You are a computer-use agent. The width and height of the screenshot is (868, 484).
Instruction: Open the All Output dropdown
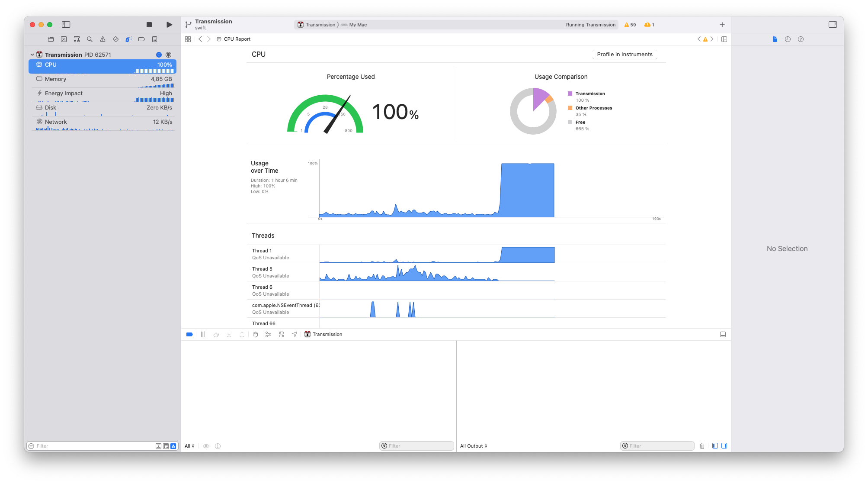473,445
